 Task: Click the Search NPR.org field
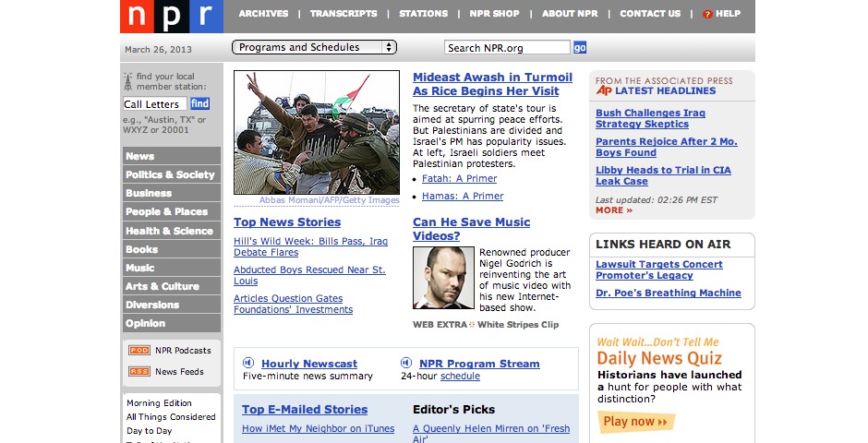click(x=507, y=48)
